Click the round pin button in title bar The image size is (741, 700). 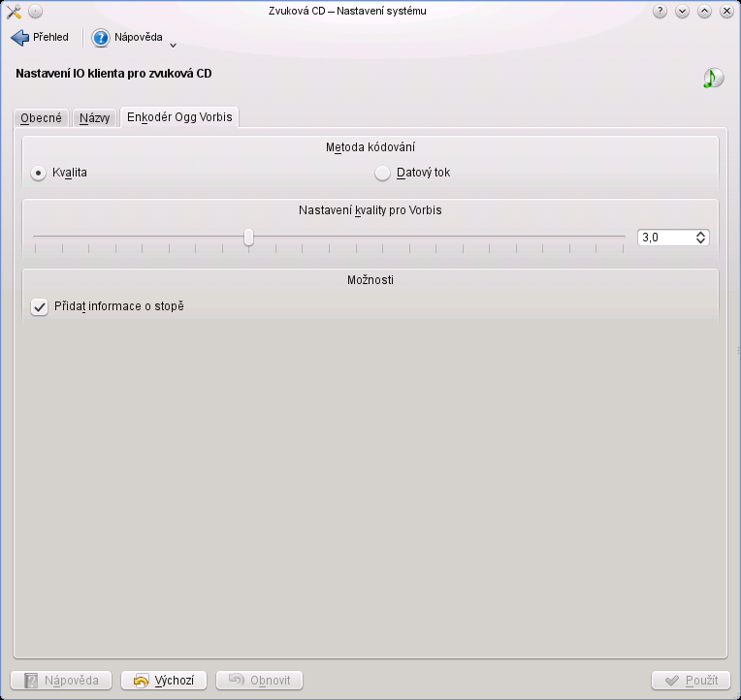coord(36,11)
